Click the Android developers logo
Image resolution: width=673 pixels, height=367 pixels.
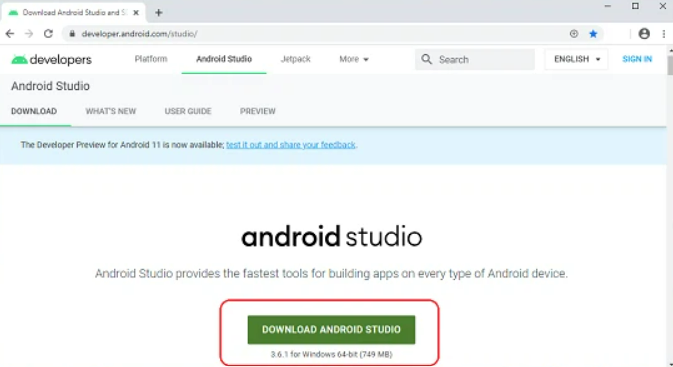(52, 59)
